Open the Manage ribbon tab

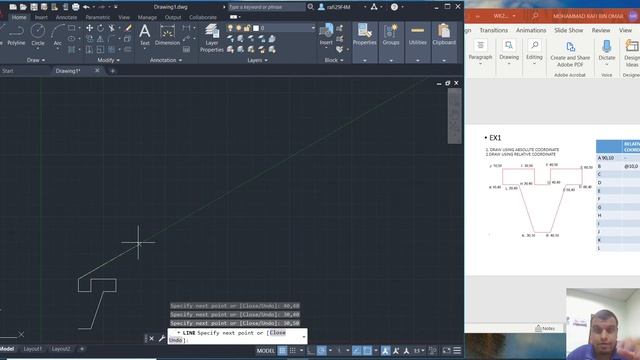point(147,17)
